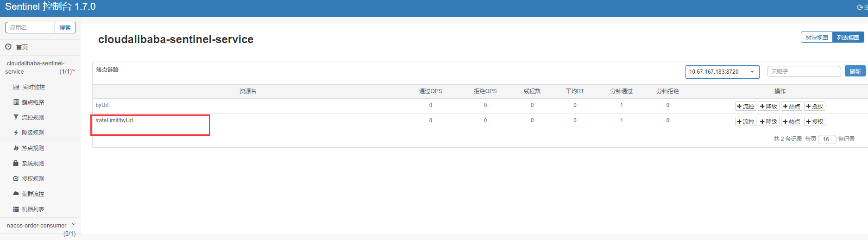The height and width of the screenshot is (240, 868).
Task: Add 授权 rule for /rateLimit/byUrl row
Action: [x=815, y=122]
